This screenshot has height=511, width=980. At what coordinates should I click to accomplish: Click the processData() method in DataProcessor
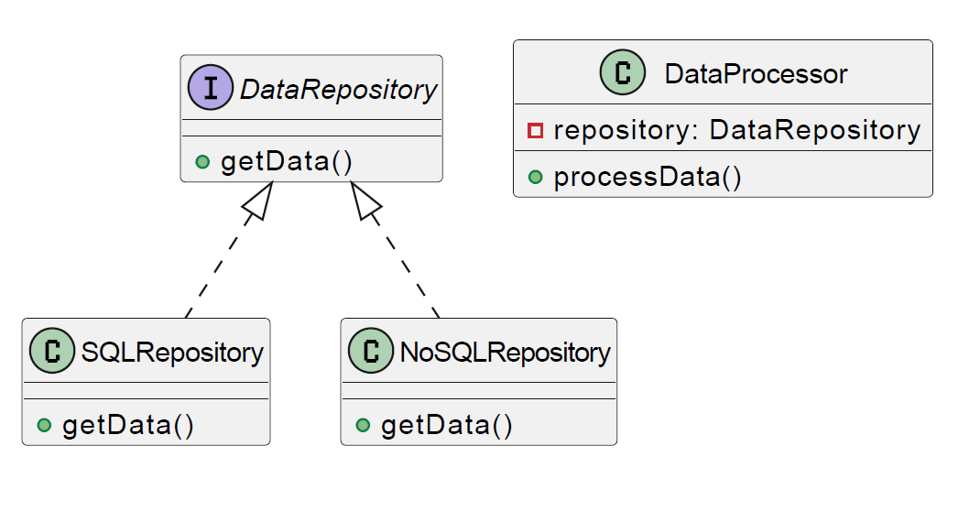648,177
